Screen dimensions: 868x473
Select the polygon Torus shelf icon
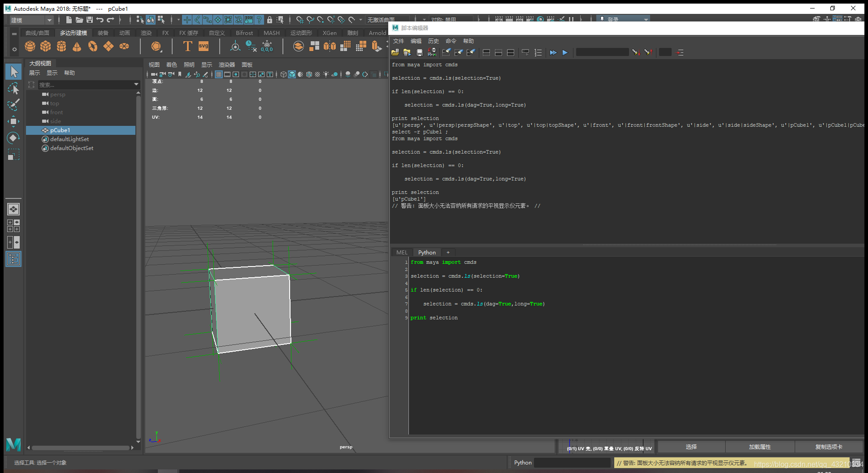pyautogui.click(x=93, y=46)
